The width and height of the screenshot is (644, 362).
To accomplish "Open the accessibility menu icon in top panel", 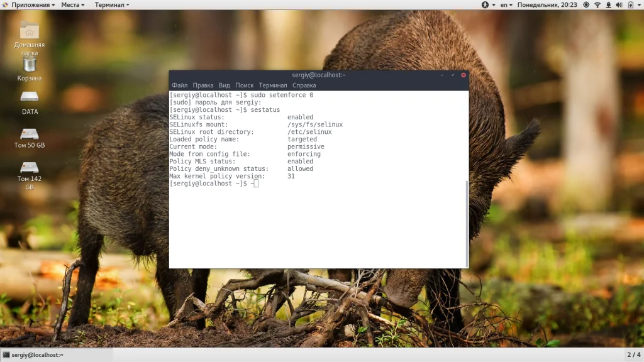I will click(x=486, y=5).
